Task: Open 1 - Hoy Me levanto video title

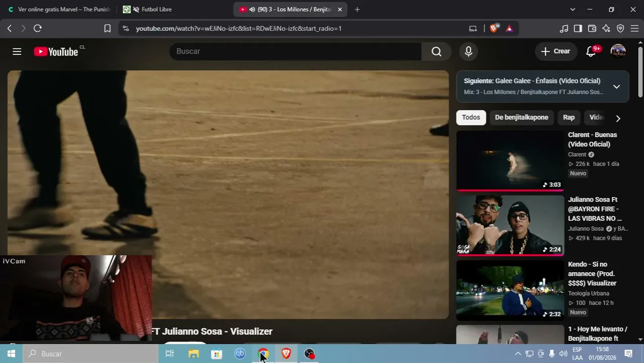Action: pos(598,333)
